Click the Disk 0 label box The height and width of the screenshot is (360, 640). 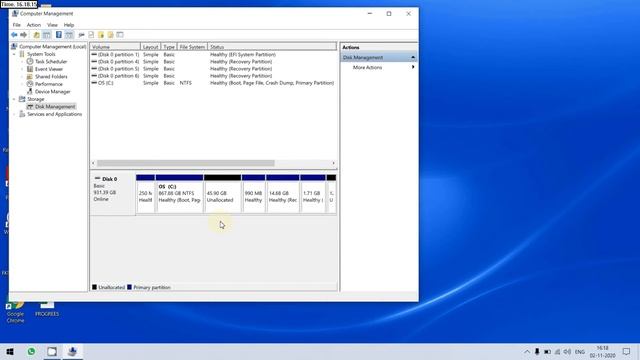coord(113,194)
